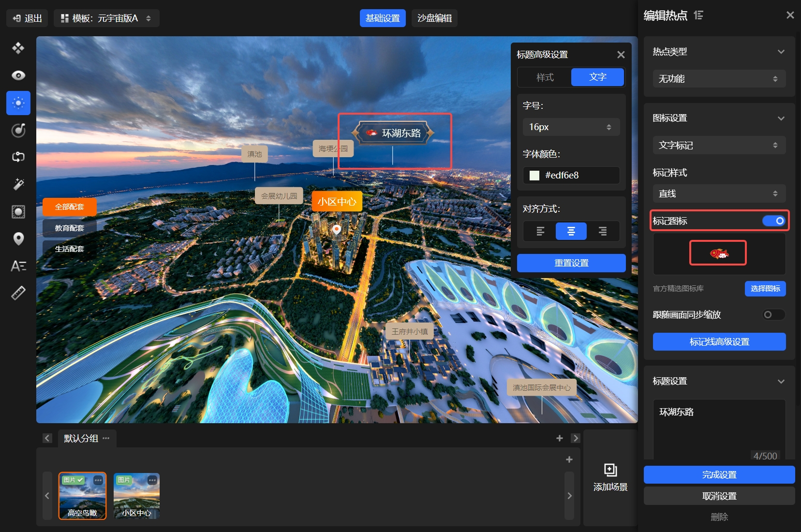Enable 跟随画面同步缩放 toggle
Image resolution: width=801 pixels, height=532 pixels.
click(x=773, y=315)
